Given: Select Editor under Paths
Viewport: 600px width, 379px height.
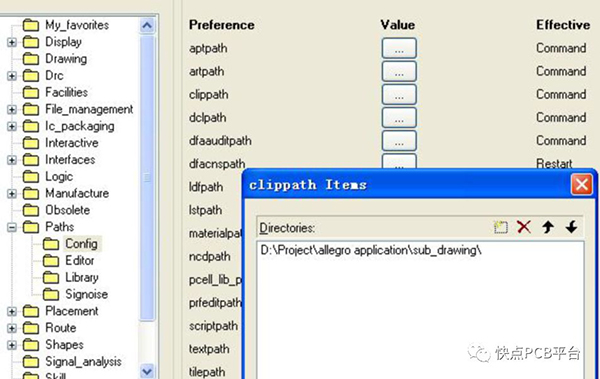Looking at the screenshot, I should [x=80, y=261].
